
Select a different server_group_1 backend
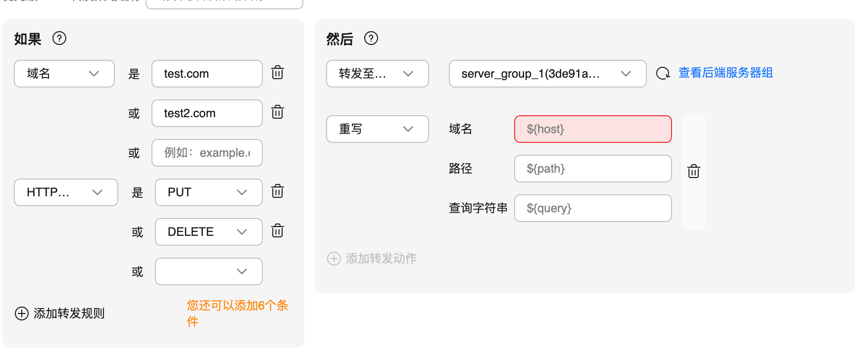[547, 74]
